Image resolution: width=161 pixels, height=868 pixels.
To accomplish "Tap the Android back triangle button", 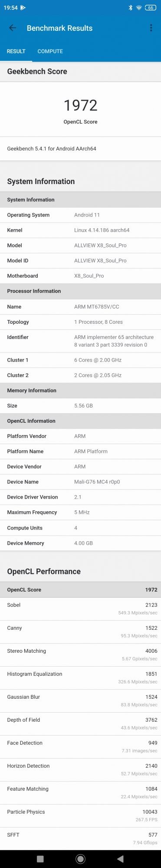I will 120,858.
